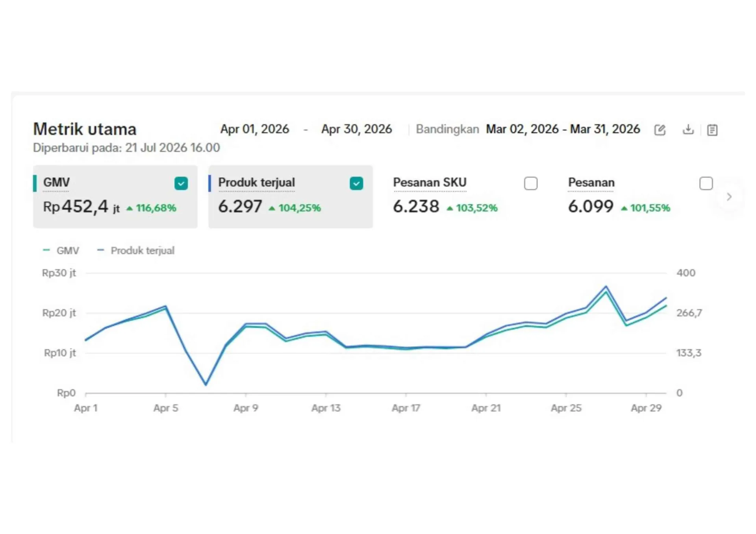This screenshot has width=756, height=534.
Task: Click the Rp30 jt axis label
Action: [59, 273]
